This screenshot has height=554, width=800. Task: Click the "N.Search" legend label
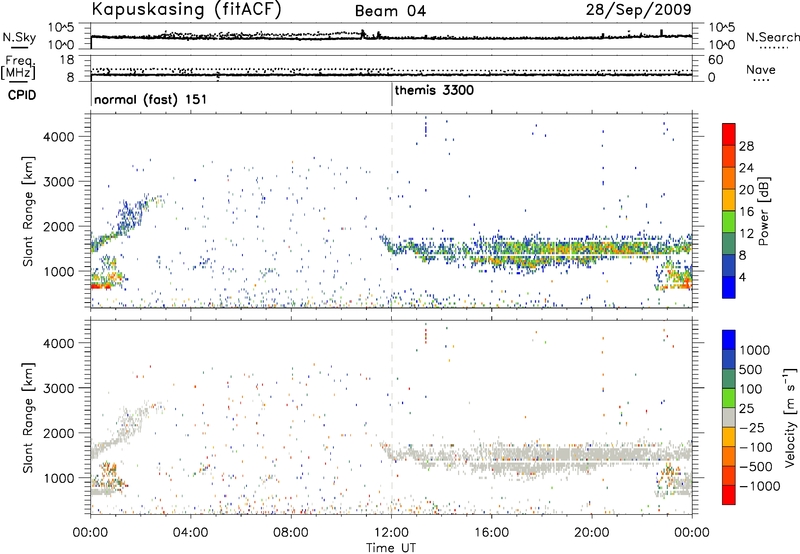point(773,37)
